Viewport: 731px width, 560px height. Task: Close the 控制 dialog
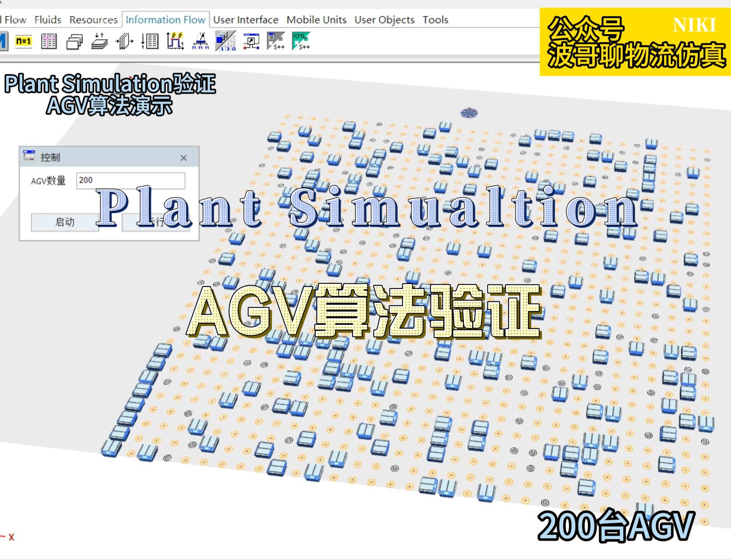[184, 157]
